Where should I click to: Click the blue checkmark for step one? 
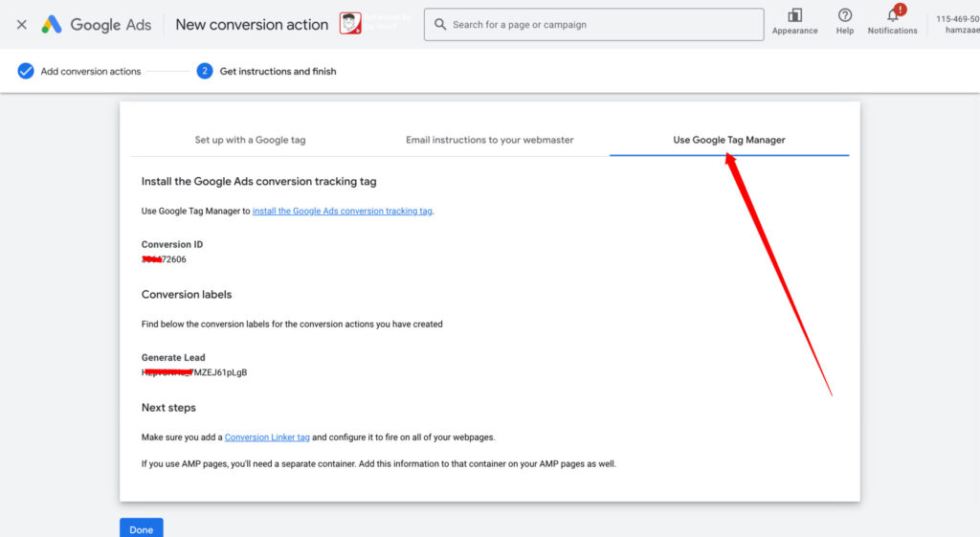[26, 71]
